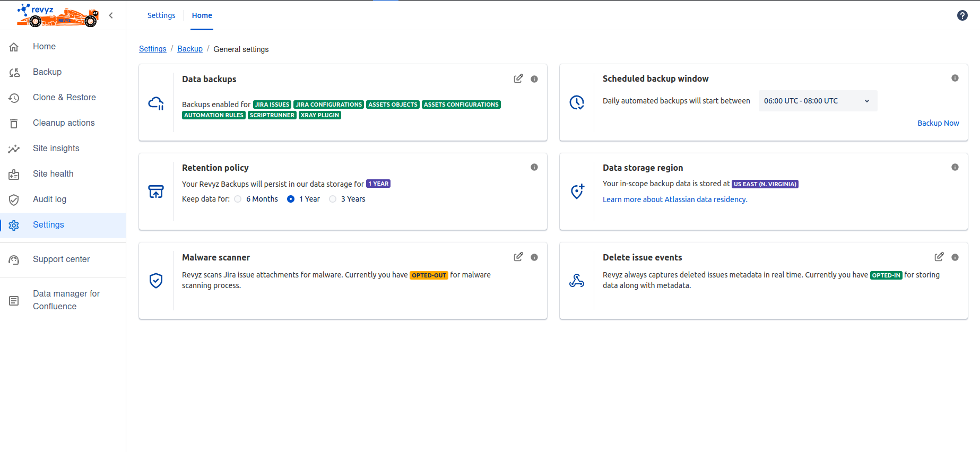This screenshot has width=980, height=452.
Task: Go to Backup in the breadcrumb
Action: [x=190, y=49]
